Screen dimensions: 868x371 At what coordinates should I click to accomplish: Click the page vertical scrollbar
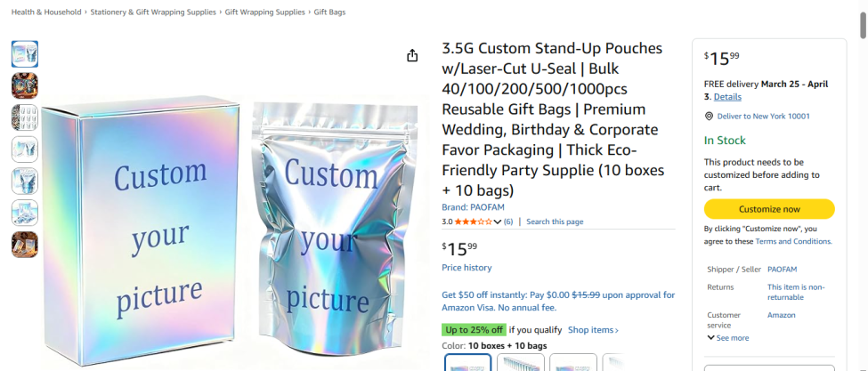coord(862,178)
